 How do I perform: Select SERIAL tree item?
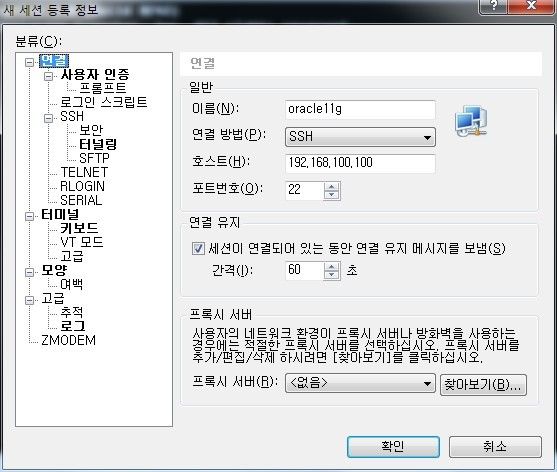[x=81, y=200]
